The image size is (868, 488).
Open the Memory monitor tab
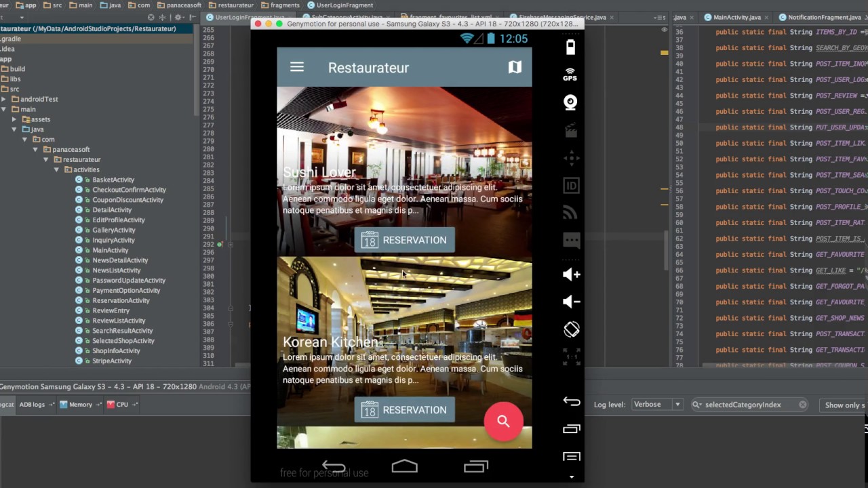(x=80, y=405)
